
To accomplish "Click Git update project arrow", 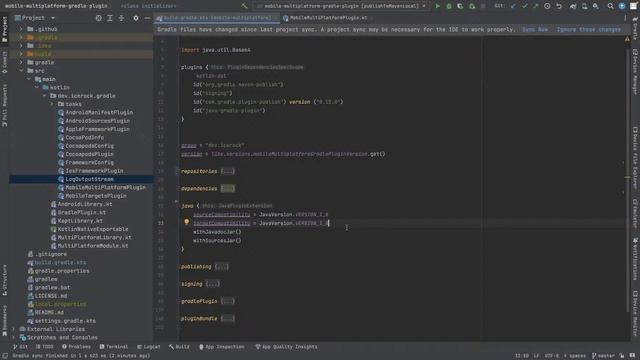I will [513, 6].
